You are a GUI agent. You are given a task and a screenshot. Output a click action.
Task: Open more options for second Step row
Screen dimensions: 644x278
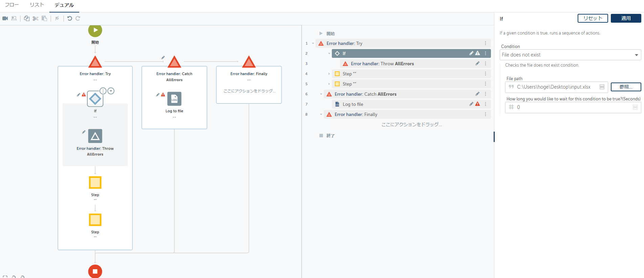tap(486, 84)
